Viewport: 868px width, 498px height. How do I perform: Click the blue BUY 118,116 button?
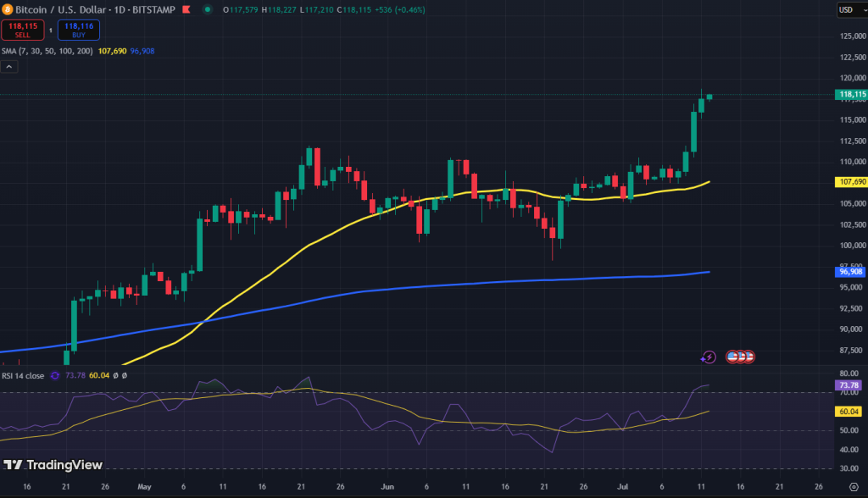[x=79, y=30]
